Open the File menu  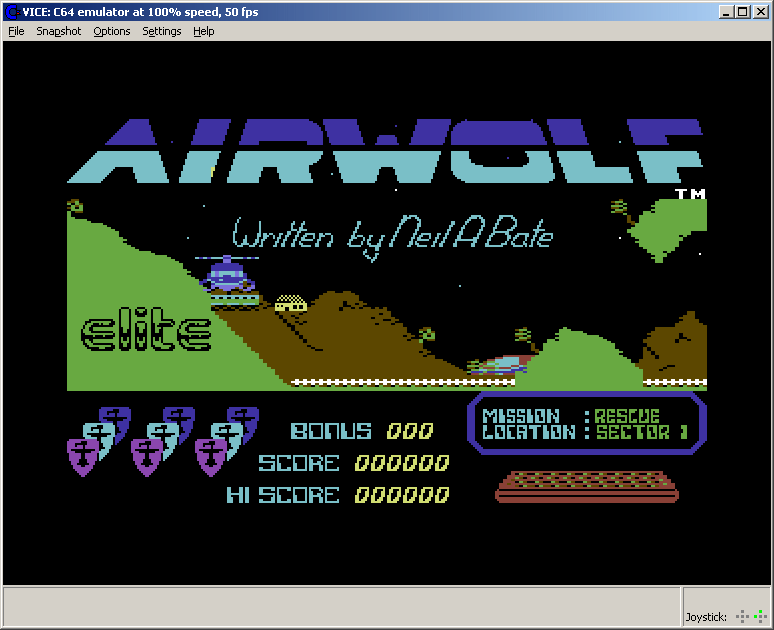tap(16, 31)
